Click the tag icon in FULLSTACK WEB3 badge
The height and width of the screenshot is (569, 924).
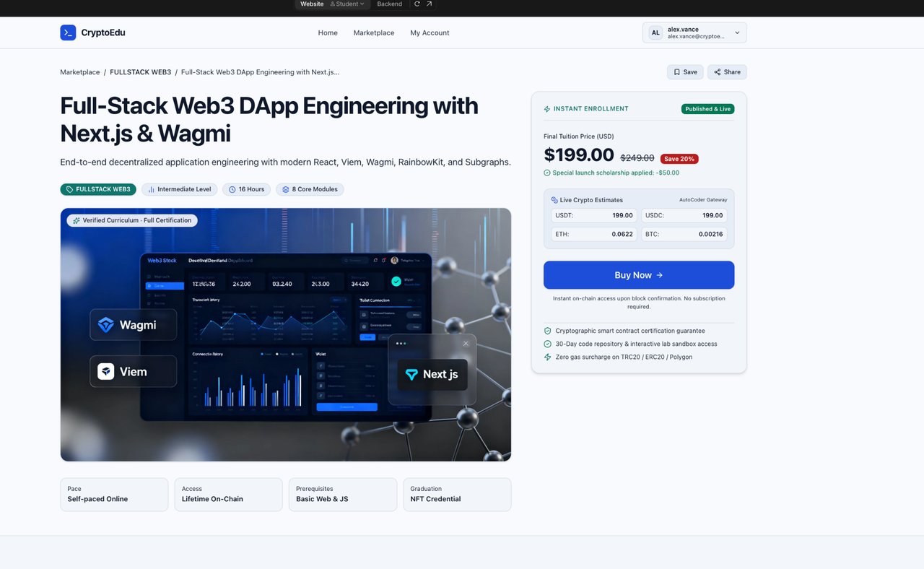[69, 189]
